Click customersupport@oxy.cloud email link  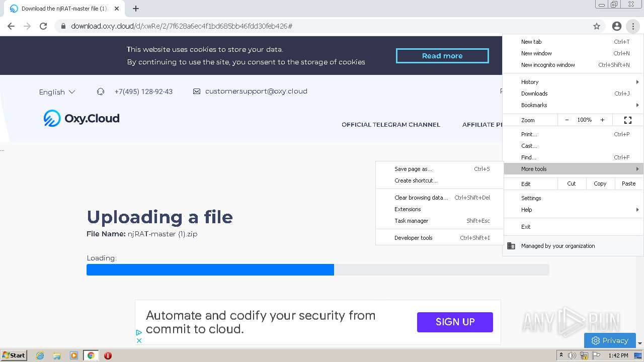[x=256, y=92]
